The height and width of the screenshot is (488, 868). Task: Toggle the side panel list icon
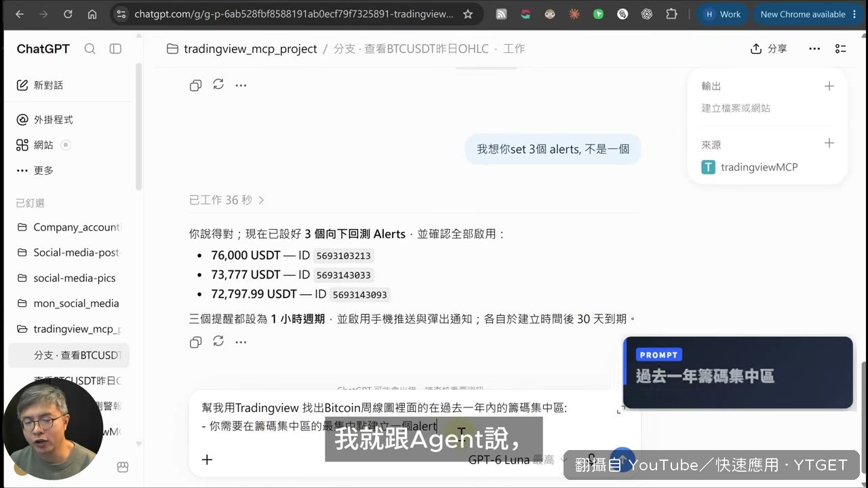[841, 49]
